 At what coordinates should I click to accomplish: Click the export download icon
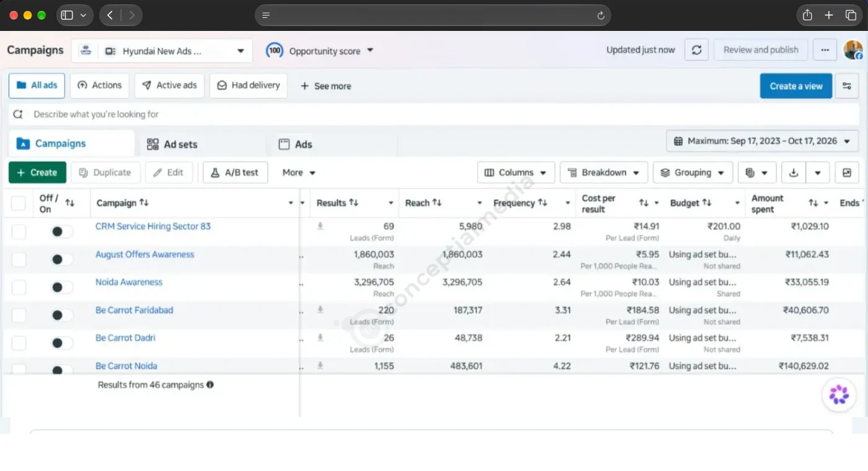pos(794,172)
